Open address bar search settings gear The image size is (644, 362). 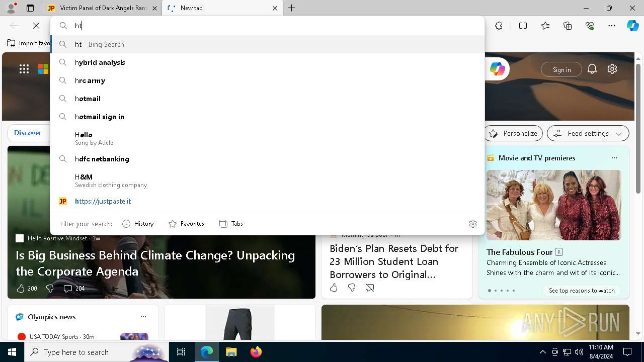coord(473,224)
